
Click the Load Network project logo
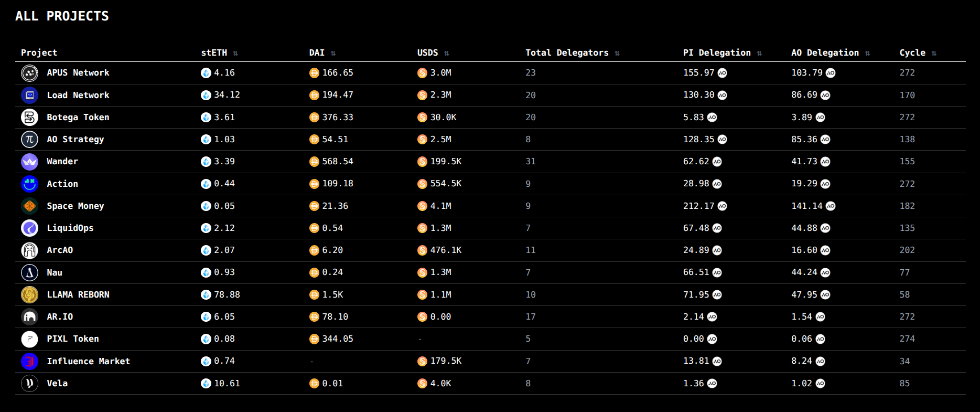click(x=29, y=95)
